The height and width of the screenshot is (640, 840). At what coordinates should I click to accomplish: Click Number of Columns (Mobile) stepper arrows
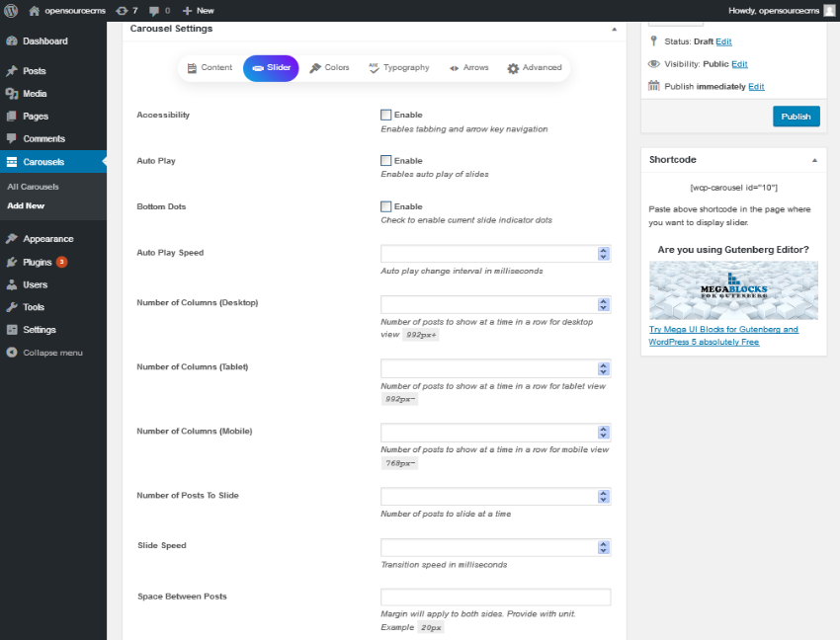click(603, 433)
